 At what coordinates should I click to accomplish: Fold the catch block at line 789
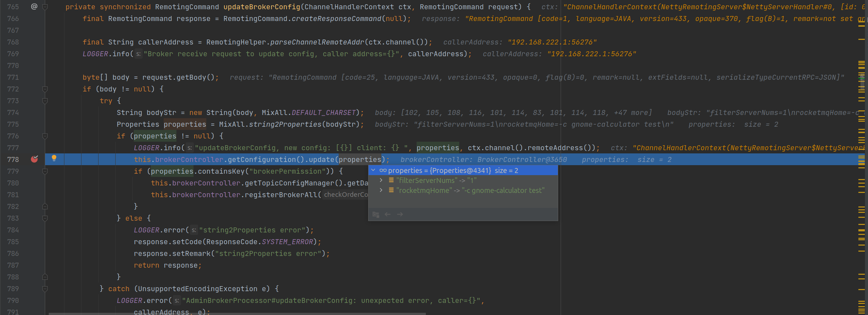pyautogui.click(x=45, y=289)
